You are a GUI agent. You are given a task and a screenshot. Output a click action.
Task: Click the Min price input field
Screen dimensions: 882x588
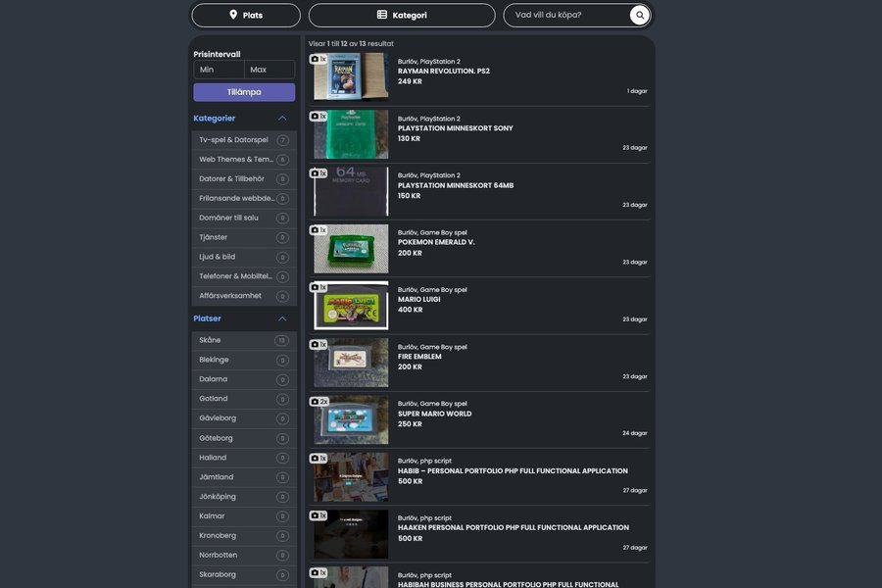coord(219,70)
